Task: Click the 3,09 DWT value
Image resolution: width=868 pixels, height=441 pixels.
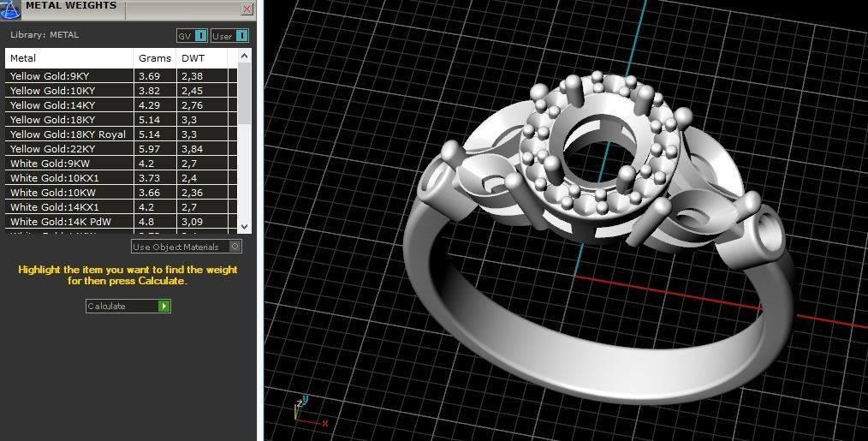Action: pyautogui.click(x=192, y=222)
